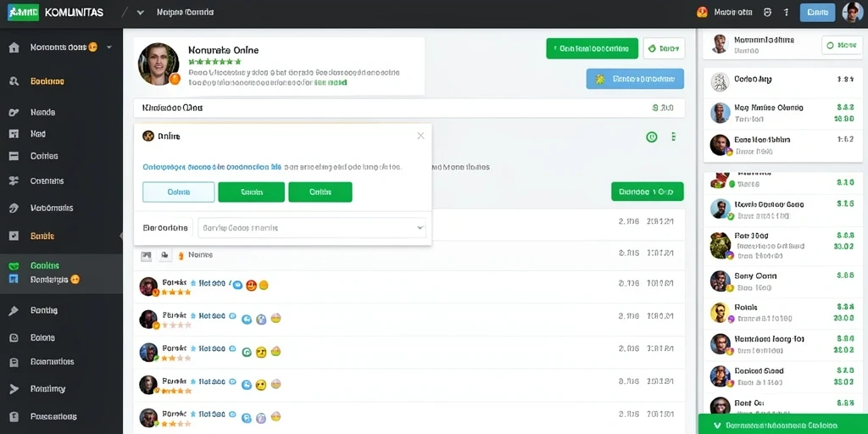The width and height of the screenshot is (868, 434).
Task: Click the blue link text in the dialog
Action: click(212, 166)
